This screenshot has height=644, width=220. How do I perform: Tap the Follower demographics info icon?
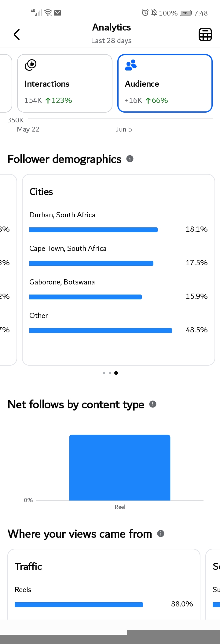click(130, 159)
